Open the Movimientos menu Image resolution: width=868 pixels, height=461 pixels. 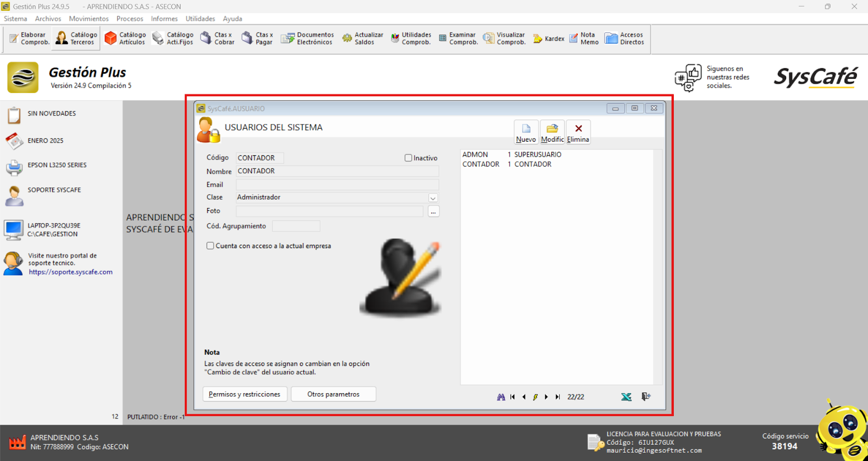pos(88,18)
